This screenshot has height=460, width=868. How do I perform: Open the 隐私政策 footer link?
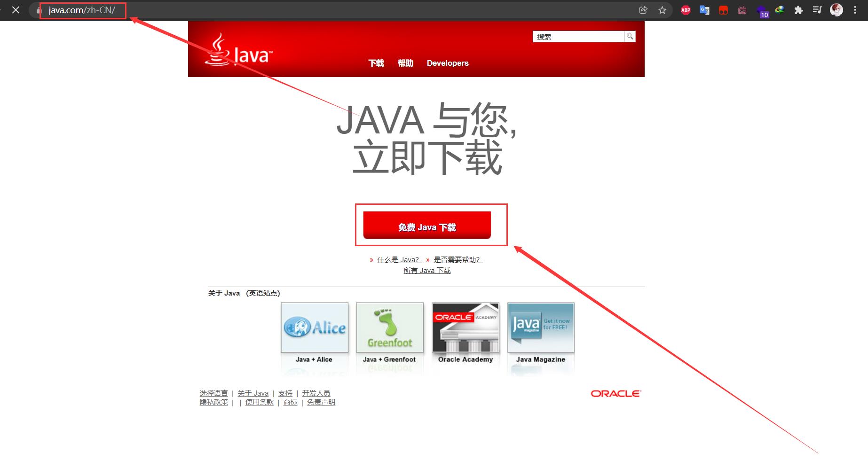coord(214,402)
